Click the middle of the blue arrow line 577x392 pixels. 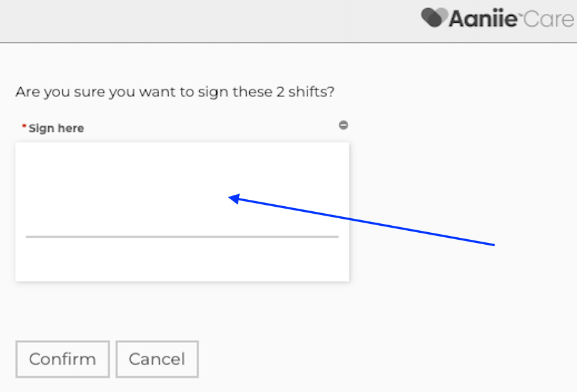(362, 221)
